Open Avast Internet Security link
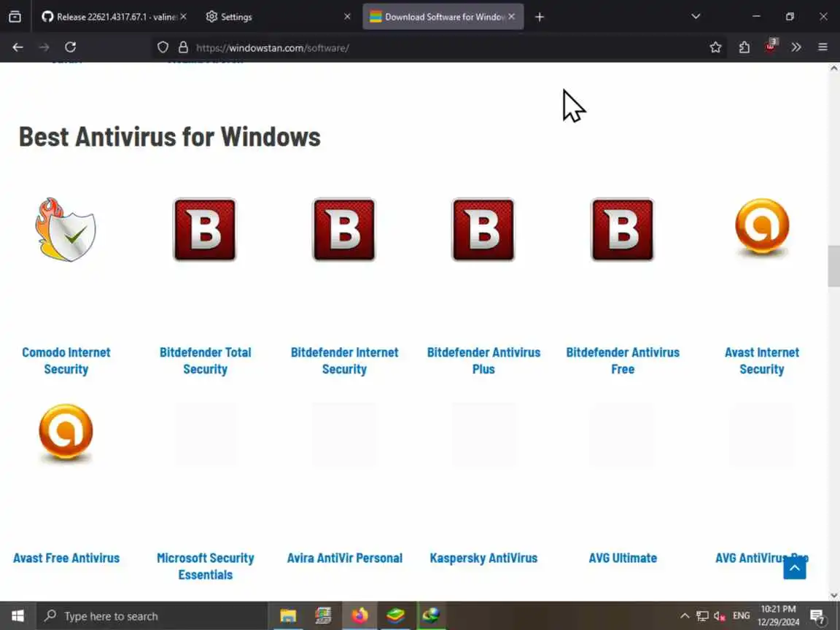 pos(762,360)
